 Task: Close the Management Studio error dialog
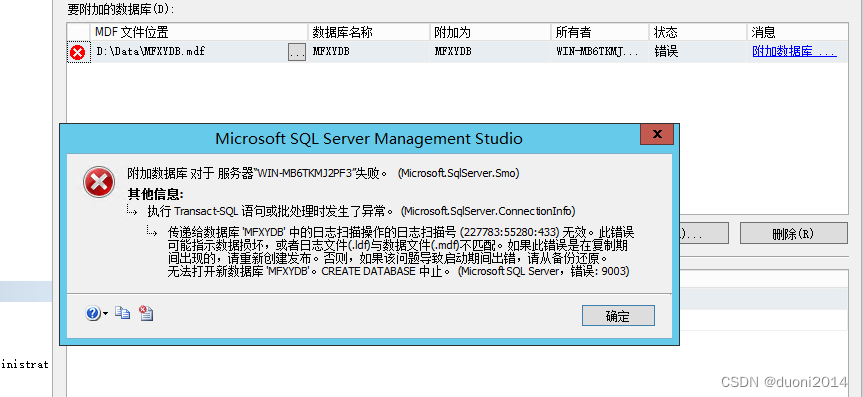pos(657,134)
